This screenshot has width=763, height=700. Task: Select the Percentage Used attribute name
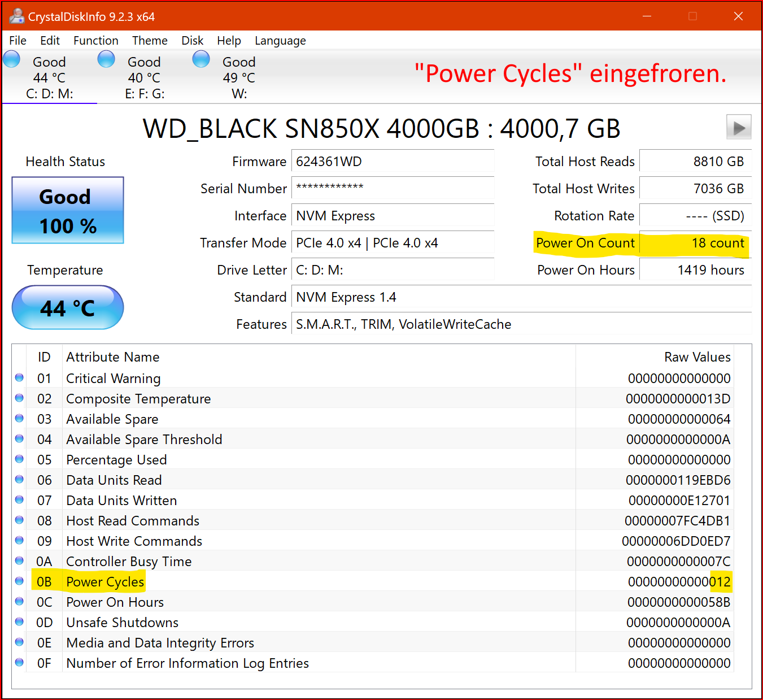[116, 460]
